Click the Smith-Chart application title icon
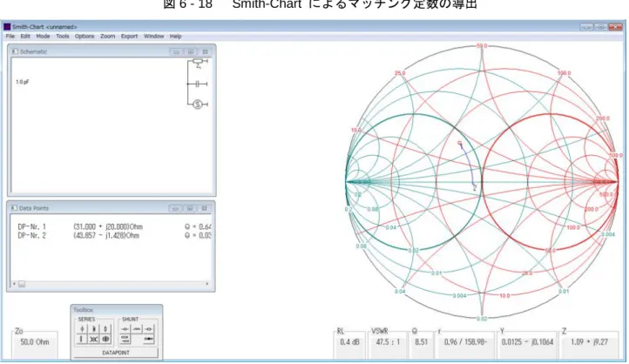Image resolution: width=629 pixels, height=364 pixels. point(7,27)
